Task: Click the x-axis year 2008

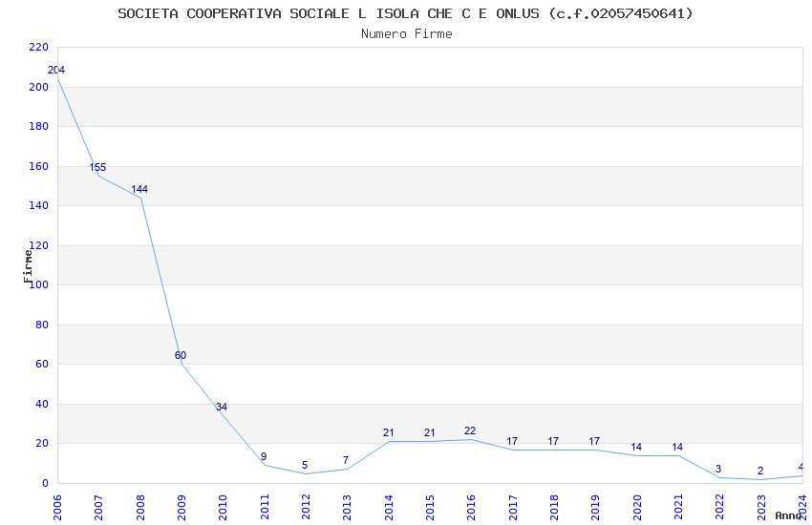Action: pos(139,508)
